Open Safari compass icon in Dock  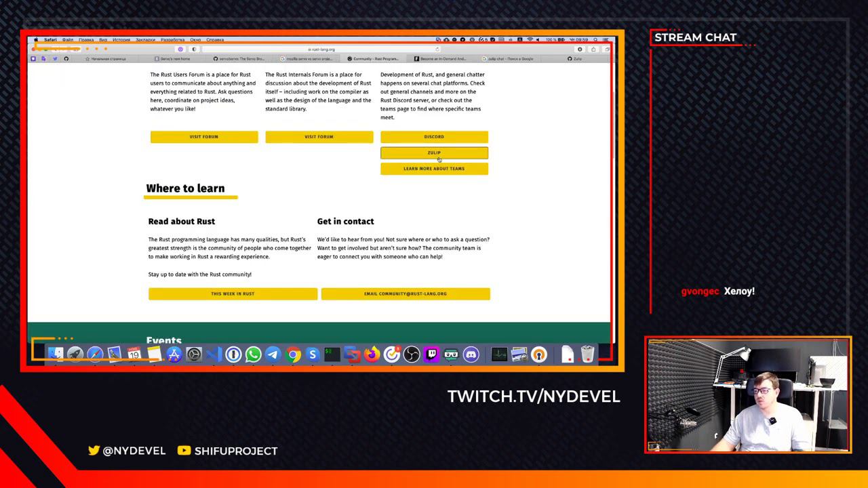(95, 354)
